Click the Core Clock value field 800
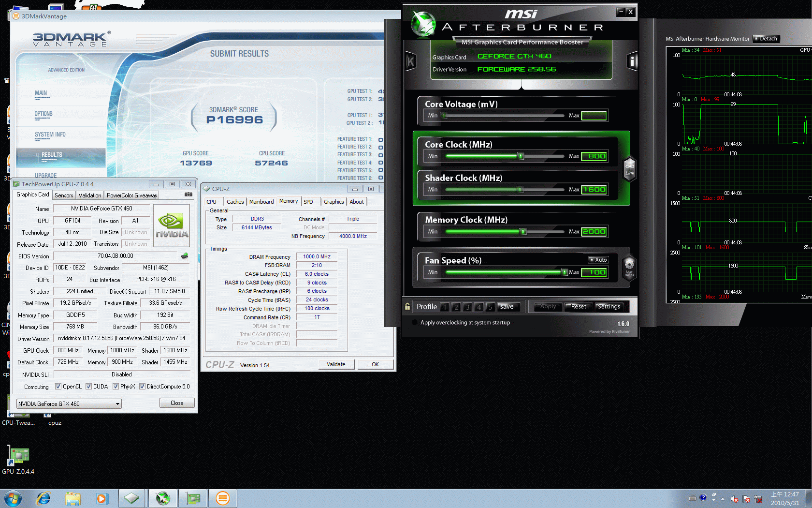Image resolution: width=812 pixels, height=508 pixels. click(x=594, y=156)
